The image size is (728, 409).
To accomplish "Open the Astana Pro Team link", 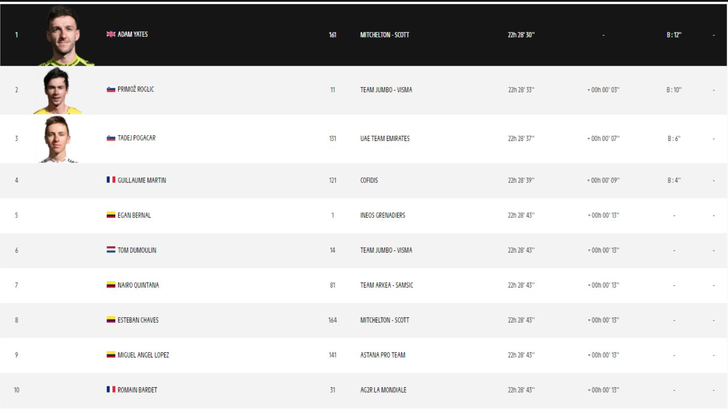I will [382, 355].
